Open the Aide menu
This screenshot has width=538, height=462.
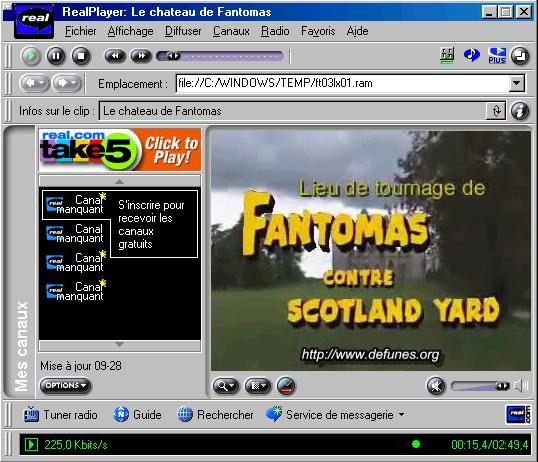pos(357,31)
